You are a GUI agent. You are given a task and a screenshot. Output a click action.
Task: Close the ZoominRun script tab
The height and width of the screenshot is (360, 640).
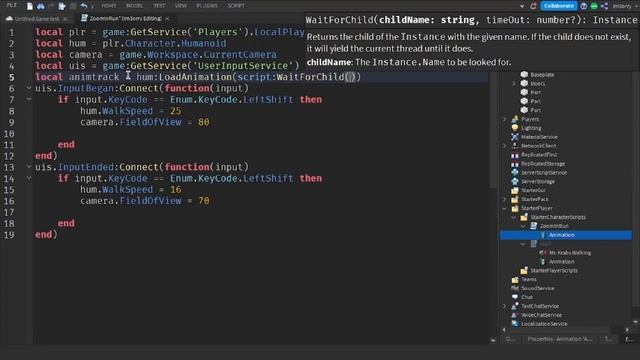167,19
